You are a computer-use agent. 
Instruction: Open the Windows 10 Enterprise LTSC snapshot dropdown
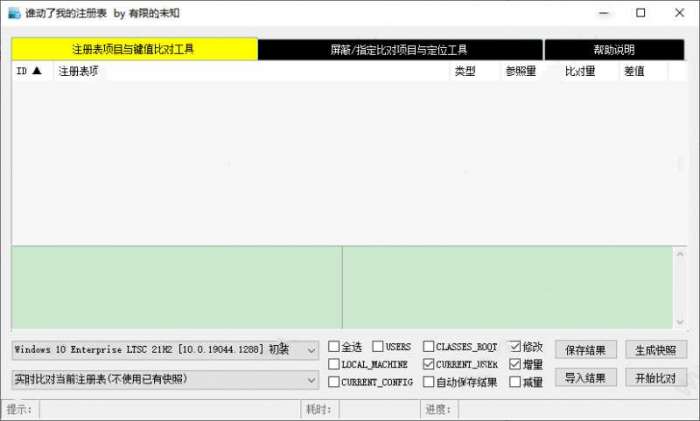165,350
